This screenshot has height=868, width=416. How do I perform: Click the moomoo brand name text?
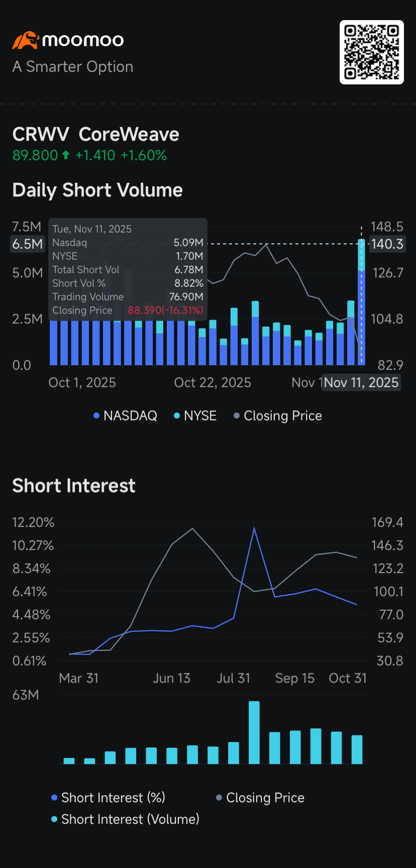(83, 40)
